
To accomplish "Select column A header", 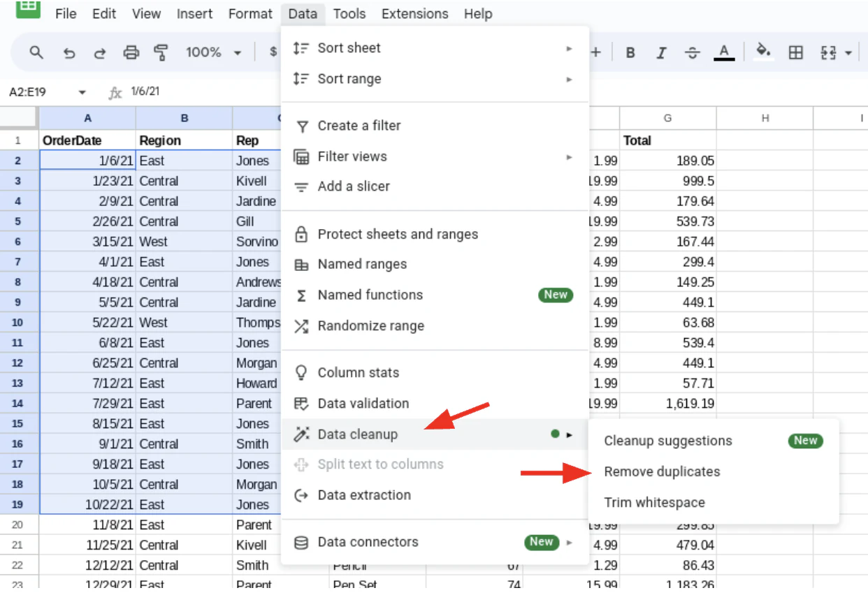I will pos(87,118).
